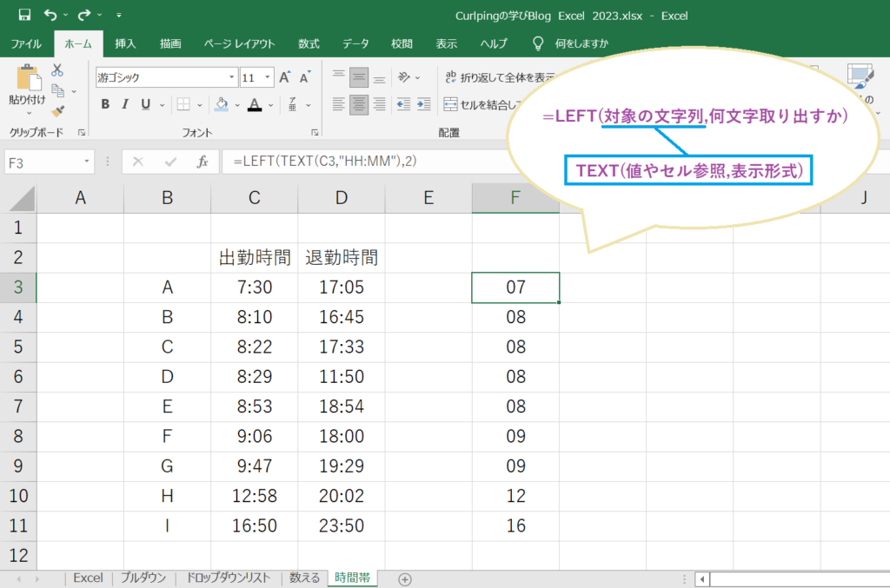
Task: Select the Format Painter brush
Action: click(x=57, y=111)
